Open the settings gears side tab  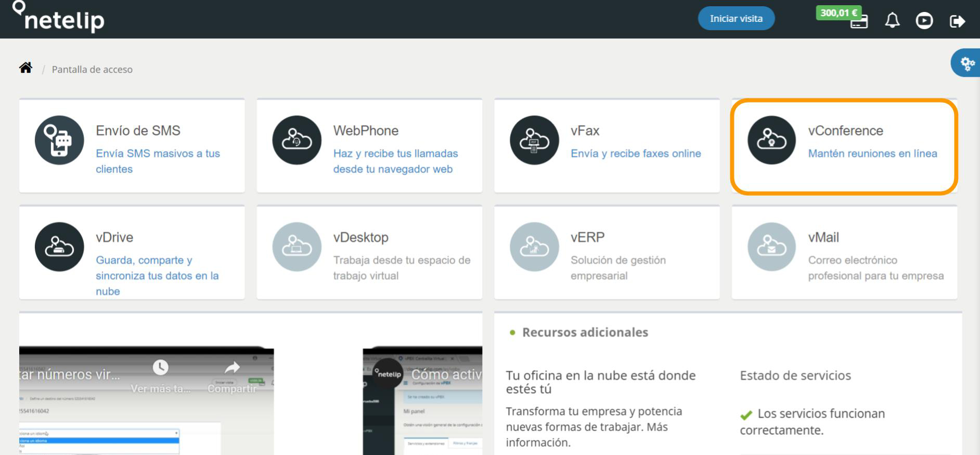point(966,64)
